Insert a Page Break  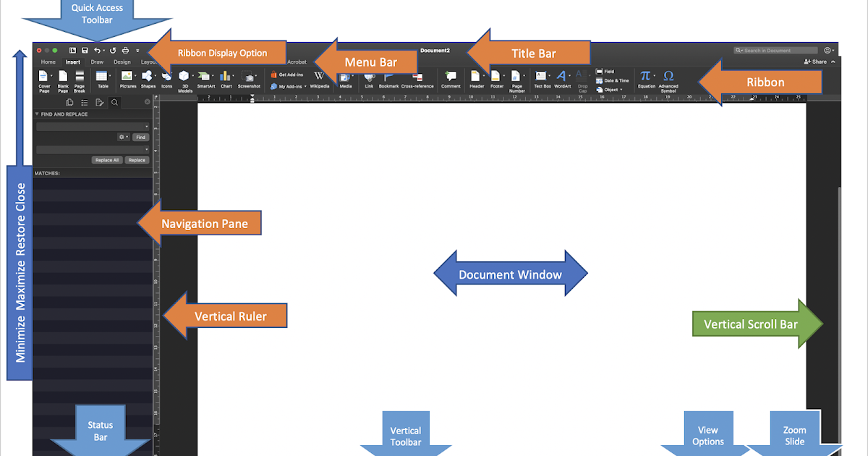[x=79, y=75]
